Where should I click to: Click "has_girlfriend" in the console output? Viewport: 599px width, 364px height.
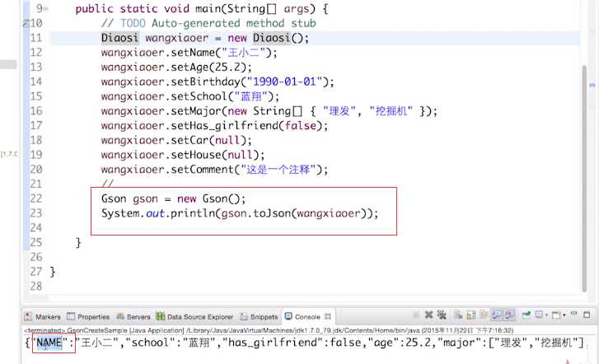(273, 343)
